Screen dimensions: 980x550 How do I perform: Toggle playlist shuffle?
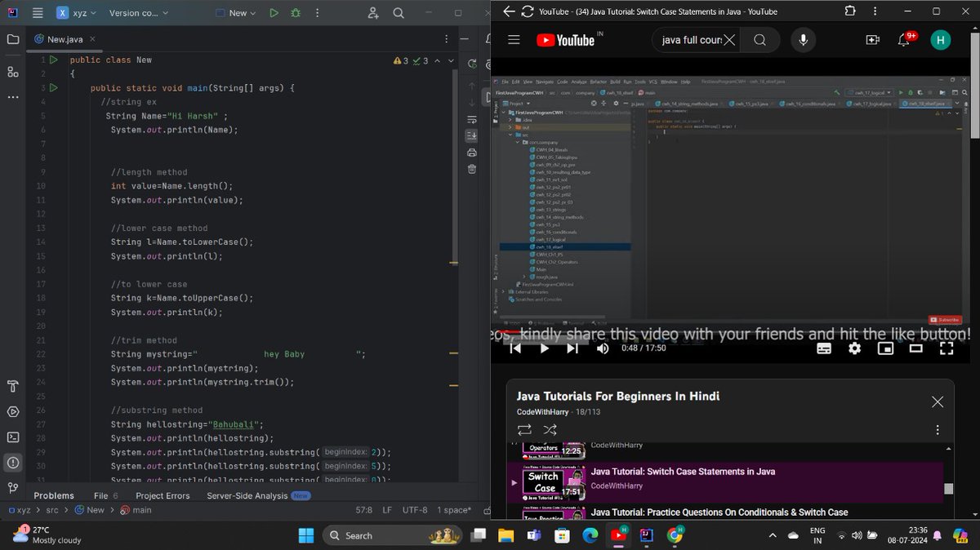[x=550, y=429]
